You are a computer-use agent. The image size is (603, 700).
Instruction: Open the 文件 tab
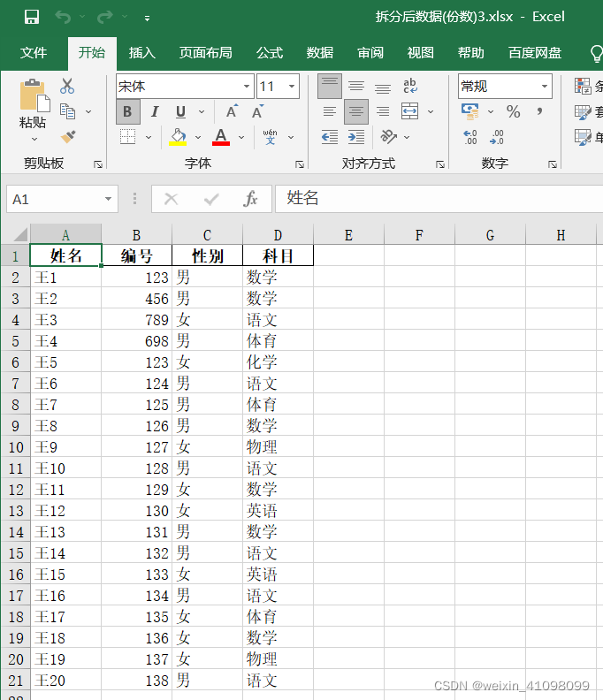coord(34,53)
